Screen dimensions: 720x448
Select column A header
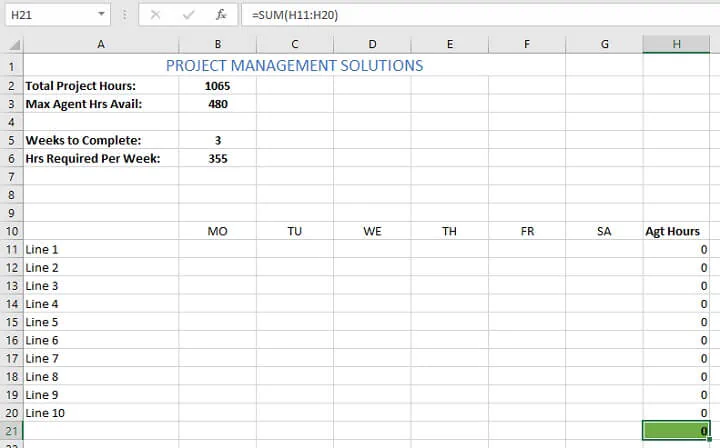pos(101,45)
